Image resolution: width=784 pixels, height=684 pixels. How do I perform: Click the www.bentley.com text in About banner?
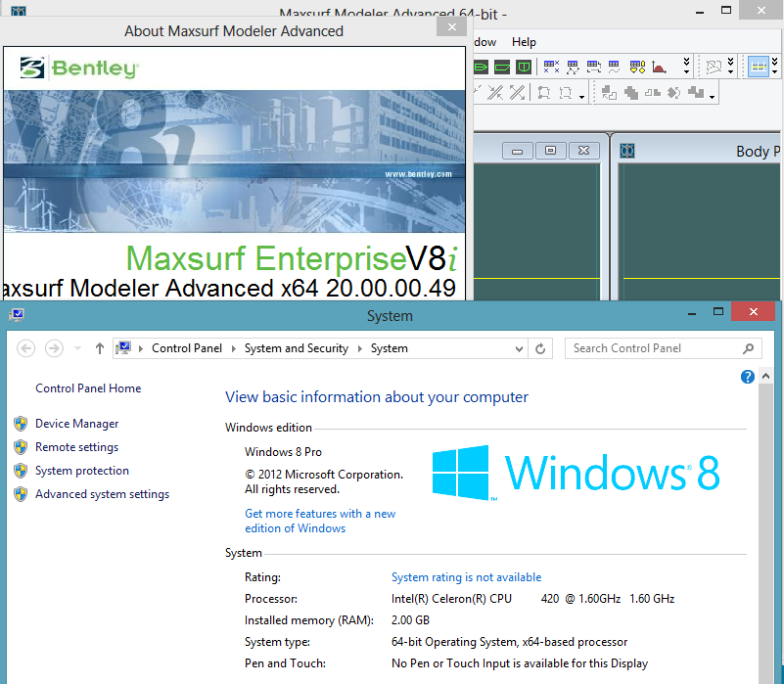[x=418, y=174]
